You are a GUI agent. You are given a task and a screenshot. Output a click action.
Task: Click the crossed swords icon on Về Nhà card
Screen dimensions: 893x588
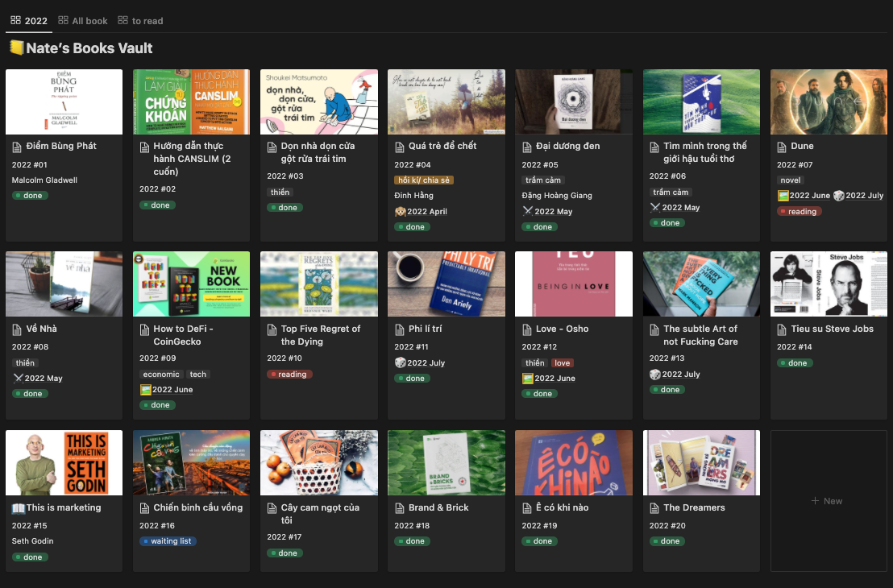click(18, 379)
